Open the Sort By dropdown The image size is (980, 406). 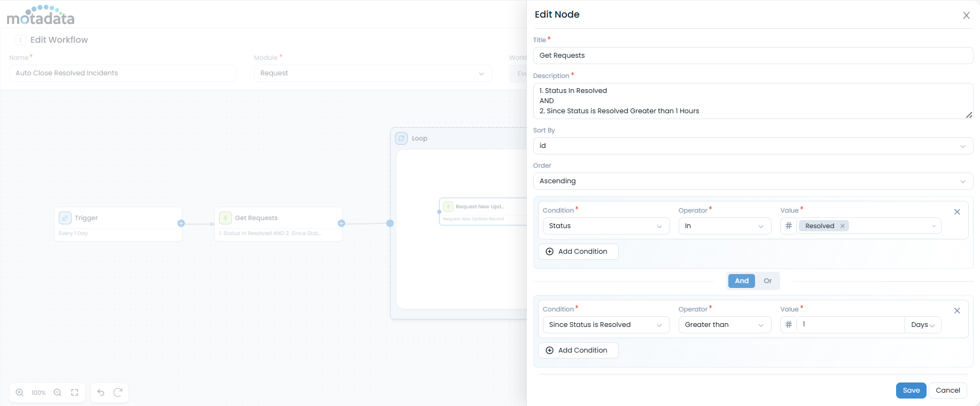point(752,146)
